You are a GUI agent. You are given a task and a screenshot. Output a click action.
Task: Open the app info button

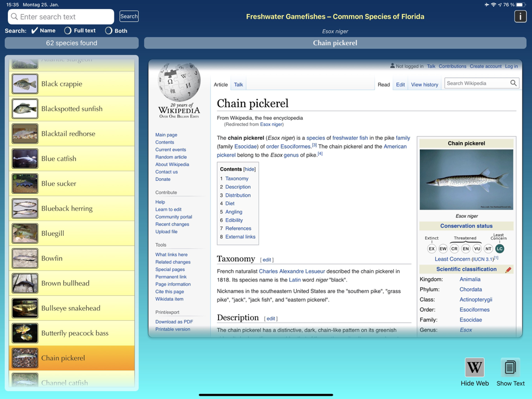click(520, 16)
